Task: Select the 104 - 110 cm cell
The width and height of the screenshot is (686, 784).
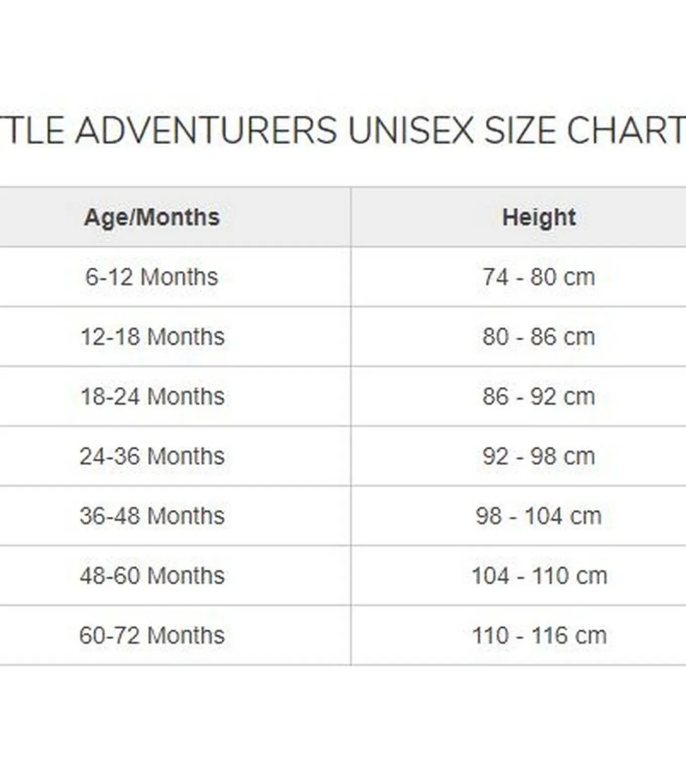Action: point(539,575)
